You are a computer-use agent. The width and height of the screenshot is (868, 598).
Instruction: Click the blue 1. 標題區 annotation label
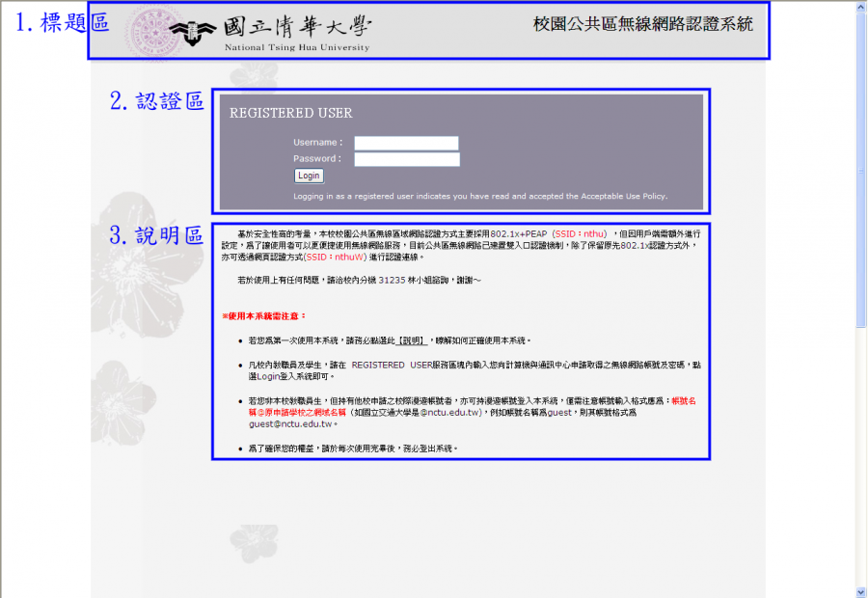point(60,24)
